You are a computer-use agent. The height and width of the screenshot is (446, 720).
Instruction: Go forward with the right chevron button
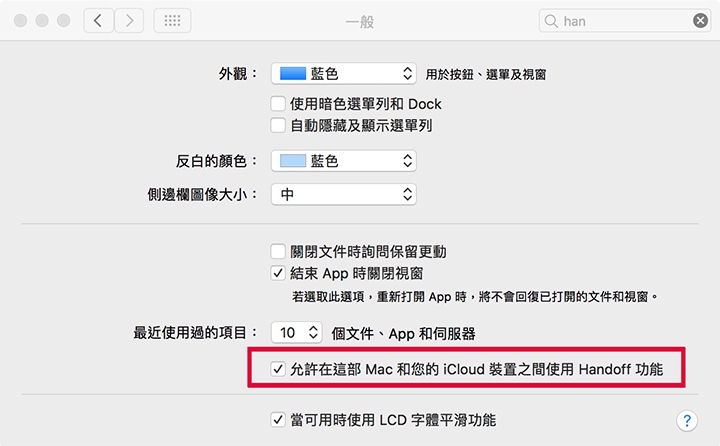[129, 21]
